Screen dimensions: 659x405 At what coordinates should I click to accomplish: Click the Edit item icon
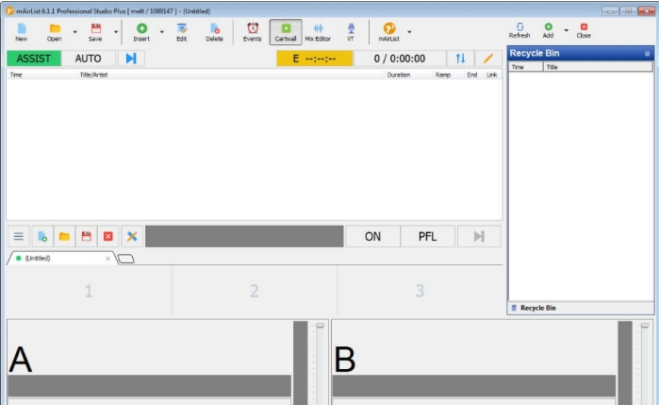[x=181, y=31]
